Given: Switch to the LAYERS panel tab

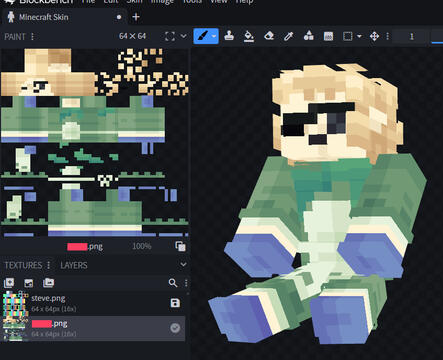Looking at the screenshot, I should 74,265.
